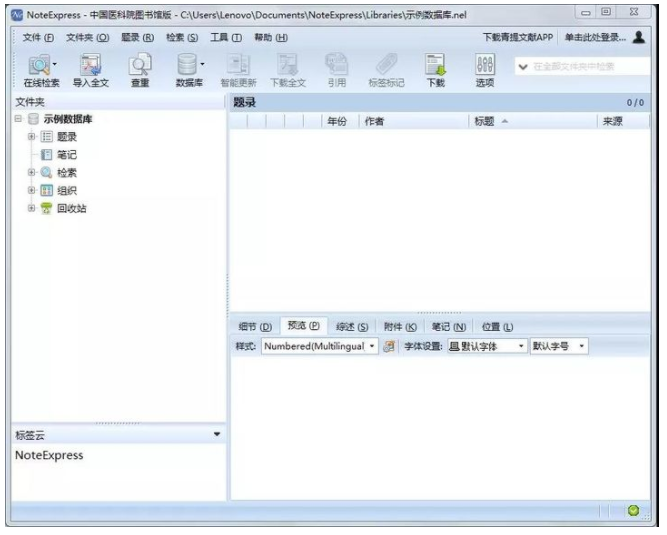Open the 选项 options icon

(485, 70)
